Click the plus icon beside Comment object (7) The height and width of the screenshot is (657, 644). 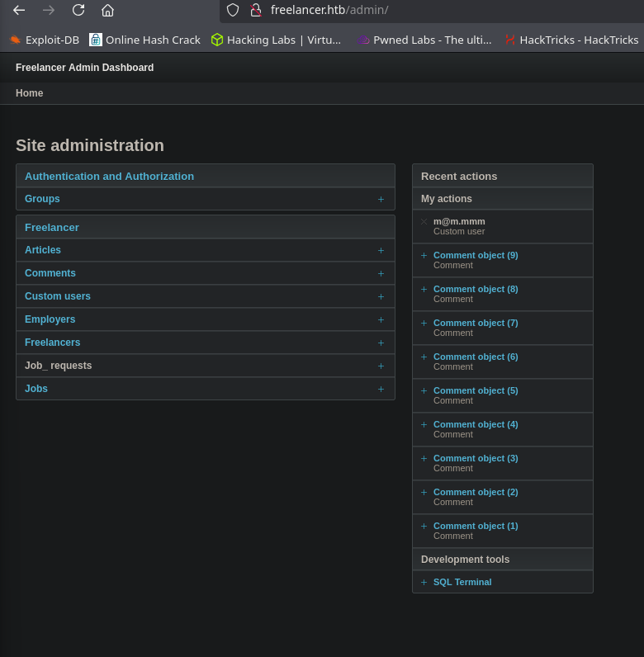424,323
